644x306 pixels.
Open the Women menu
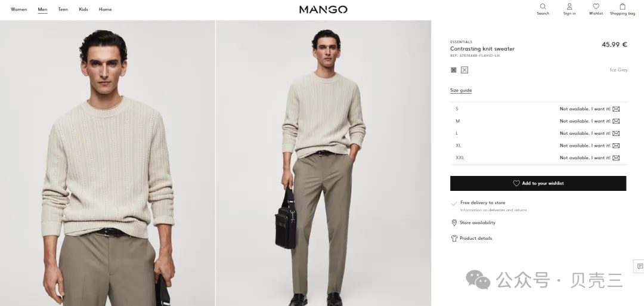tap(19, 10)
